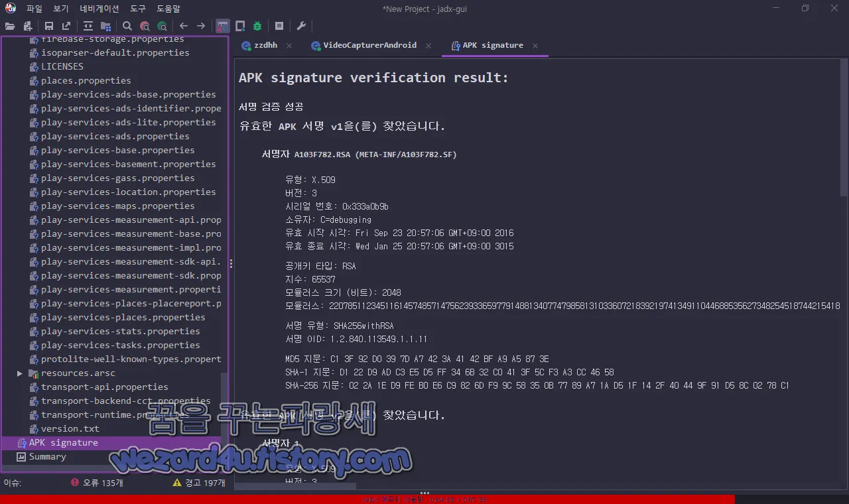Expand the resources.arsc tree node
The image size is (849, 504).
tap(20, 373)
